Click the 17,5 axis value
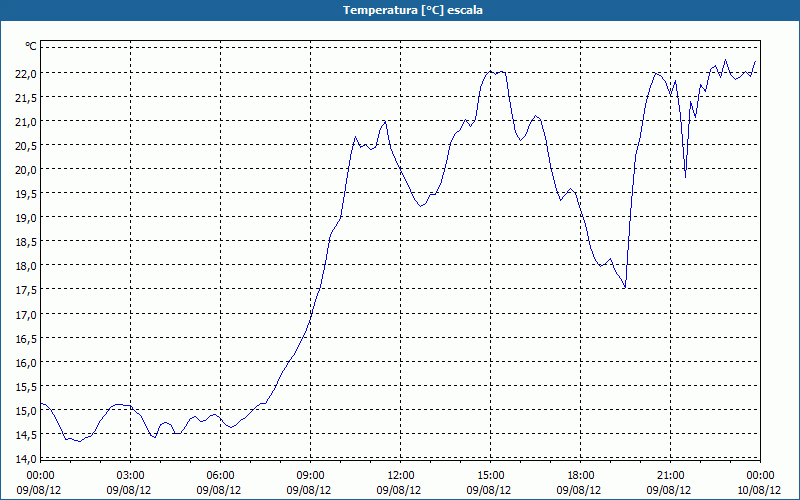800x500 pixels. click(26, 290)
